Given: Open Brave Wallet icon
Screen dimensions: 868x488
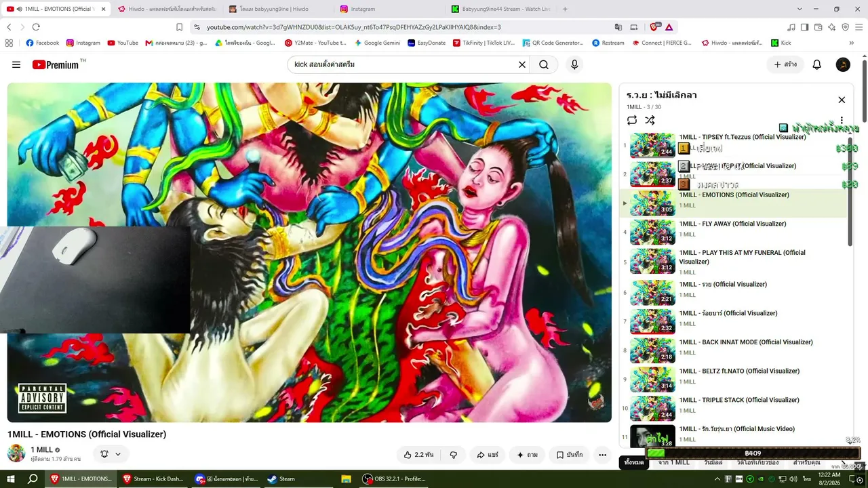Looking at the screenshot, I should click(818, 27).
